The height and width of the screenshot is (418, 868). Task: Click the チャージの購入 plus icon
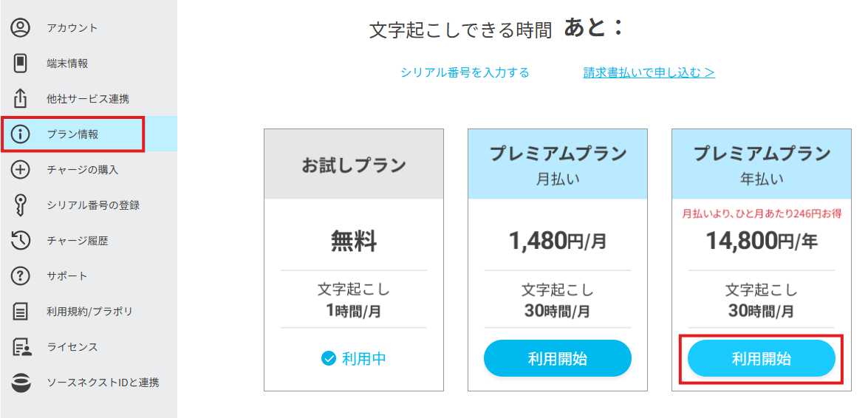(20, 169)
